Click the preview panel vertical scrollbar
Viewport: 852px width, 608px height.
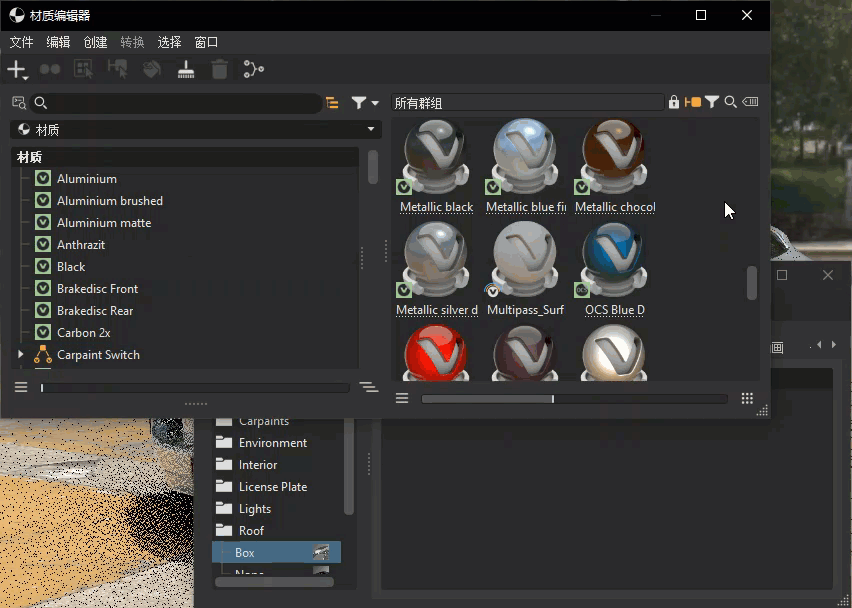pos(752,283)
